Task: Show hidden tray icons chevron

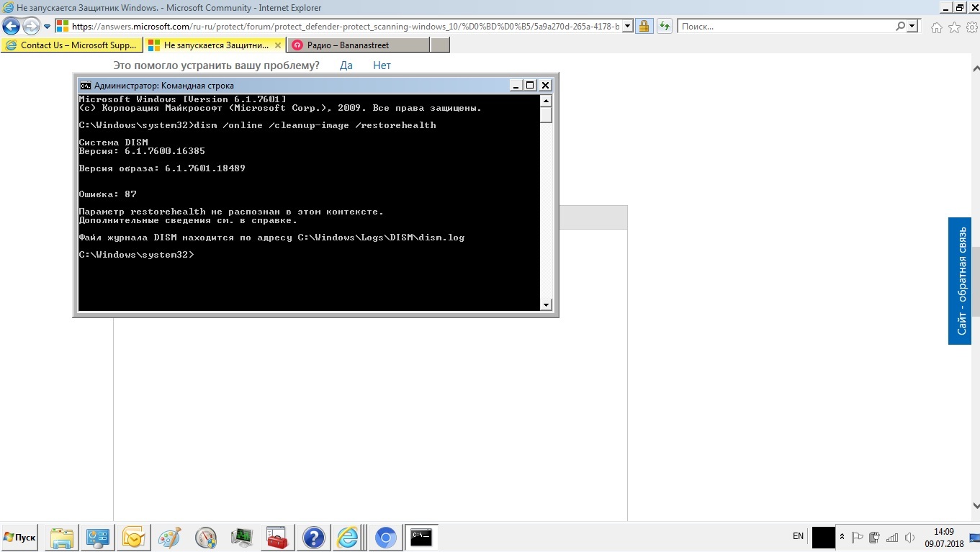Action: (842, 537)
